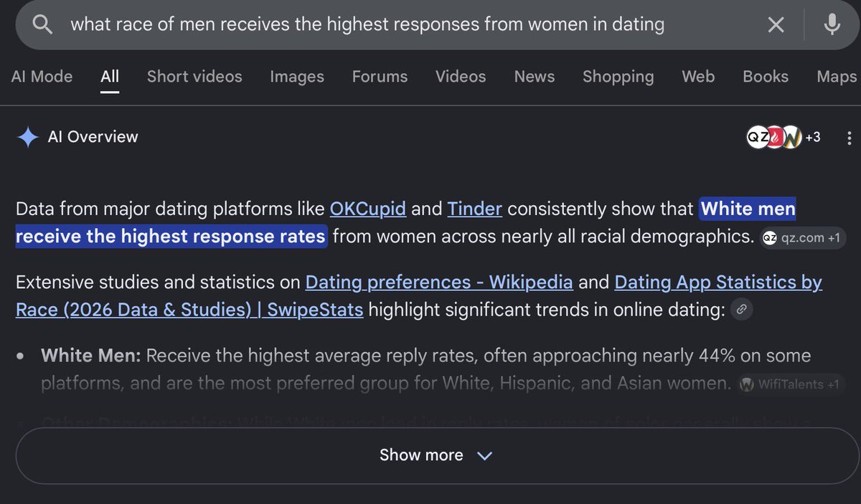
Task: Click the AI Overview sparkle icon
Action: 27,137
